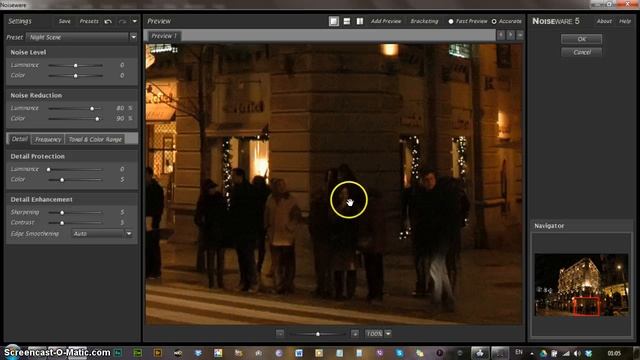Select the Preview 1 tab
The height and width of the screenshot is (360, 640).
coord(164,36)
